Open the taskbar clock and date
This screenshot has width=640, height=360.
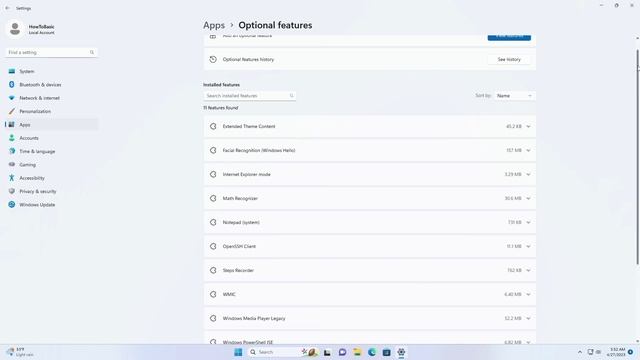(x=616, y=352)
